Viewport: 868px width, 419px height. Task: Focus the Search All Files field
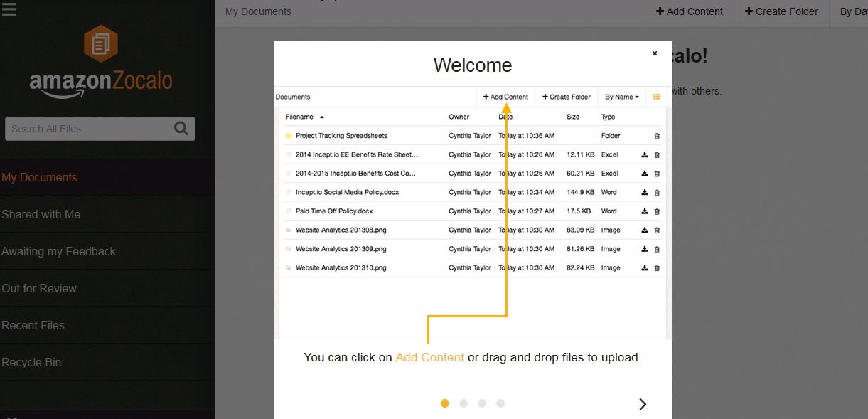click(x=100, y=129)
